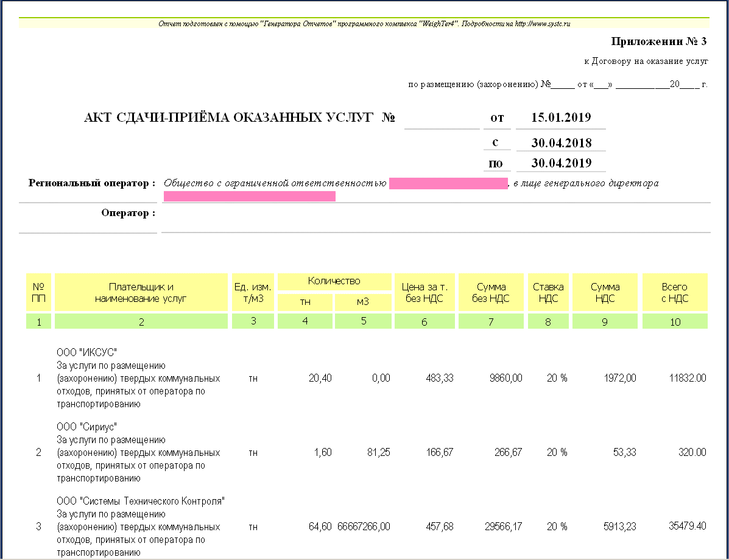Click the total value 11832.00

click(688, 378)
